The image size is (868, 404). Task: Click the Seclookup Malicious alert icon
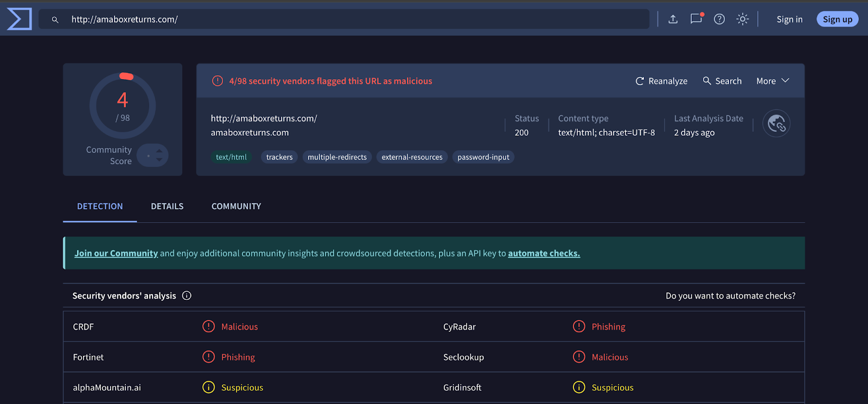tap(579, 357)
